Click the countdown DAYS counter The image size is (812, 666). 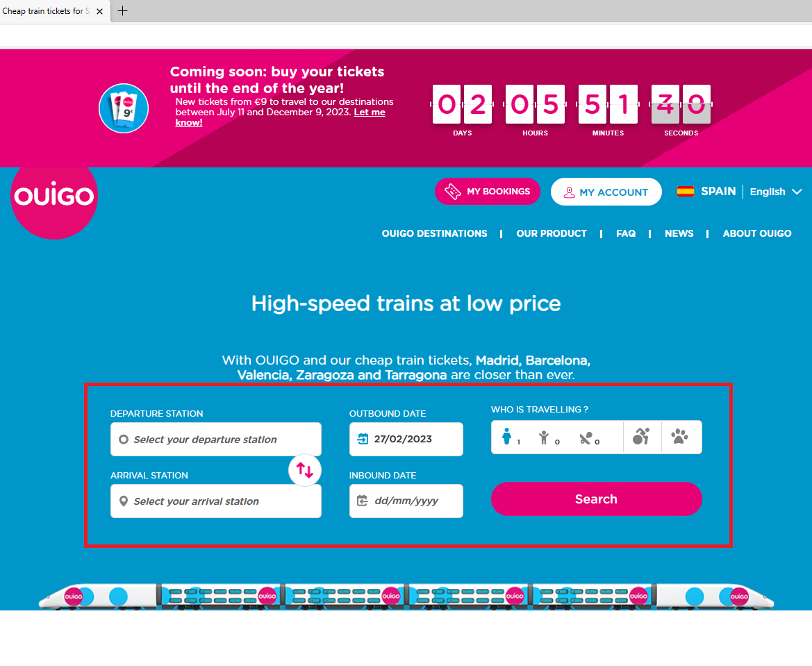pos(463,104)
